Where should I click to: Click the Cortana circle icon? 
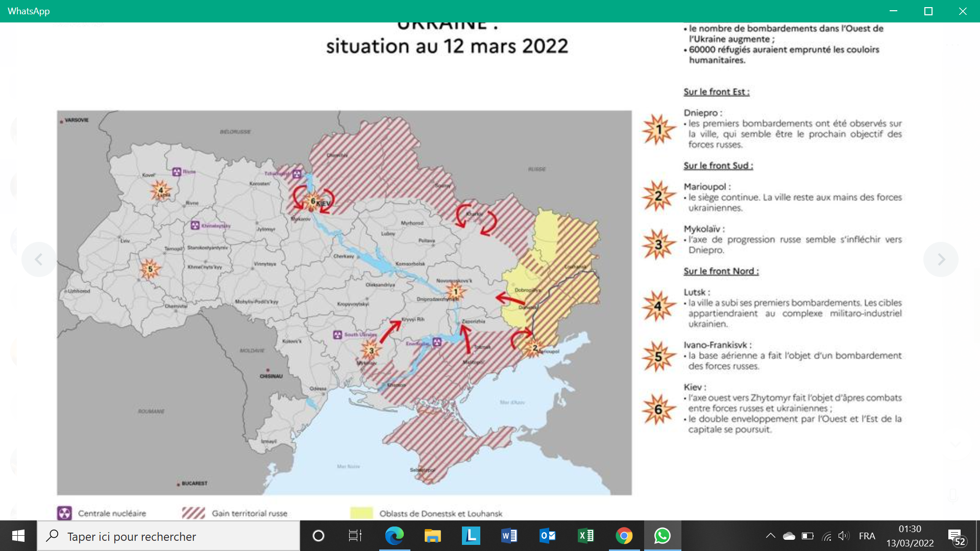[x=318, y=536]
